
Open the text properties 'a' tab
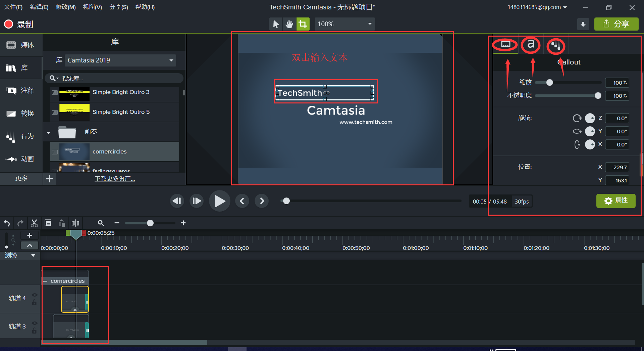coord(531,44)
